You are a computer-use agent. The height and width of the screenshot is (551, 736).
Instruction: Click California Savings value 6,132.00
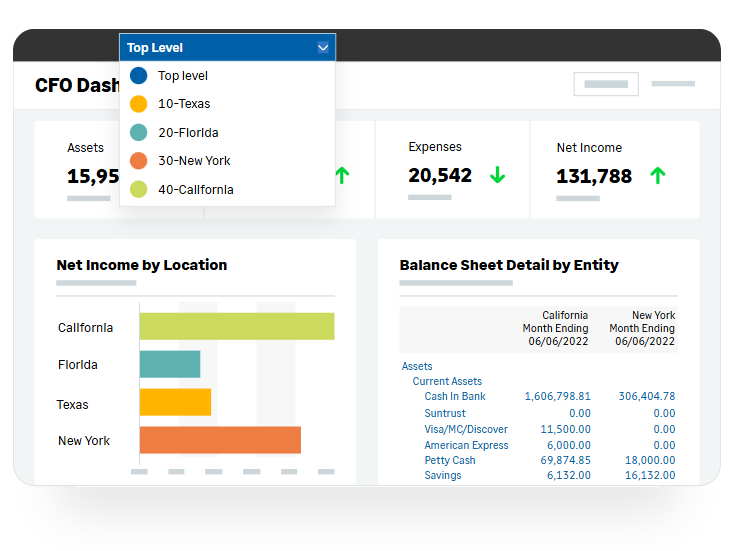pos(569,475)
